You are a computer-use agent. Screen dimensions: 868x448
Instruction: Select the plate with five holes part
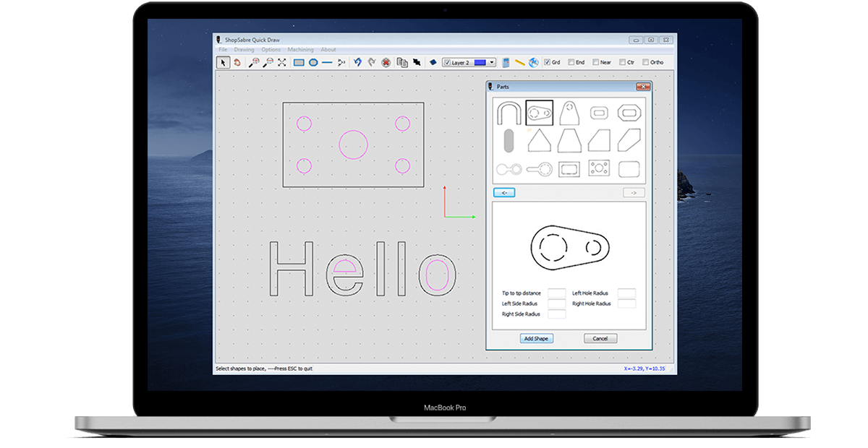tap(600, 169)
